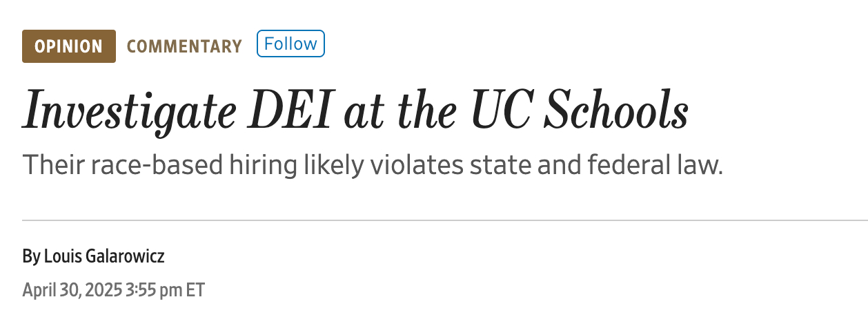Click the word "By" in the byline
Image resolution: width=868 pixels, height=315 pixels.
point(31,258)
